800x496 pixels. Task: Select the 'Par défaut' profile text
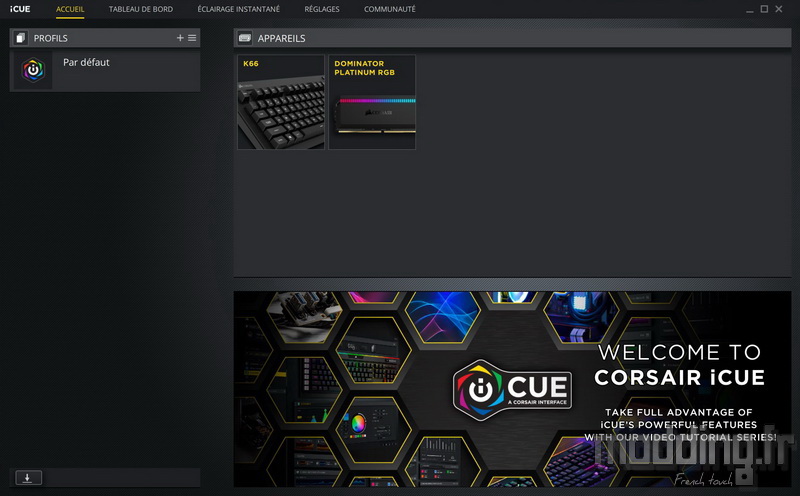pos(86,62)
